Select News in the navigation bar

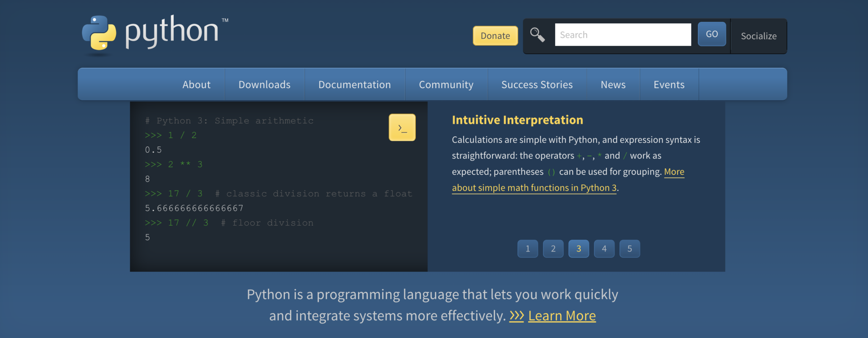point(613,85)
